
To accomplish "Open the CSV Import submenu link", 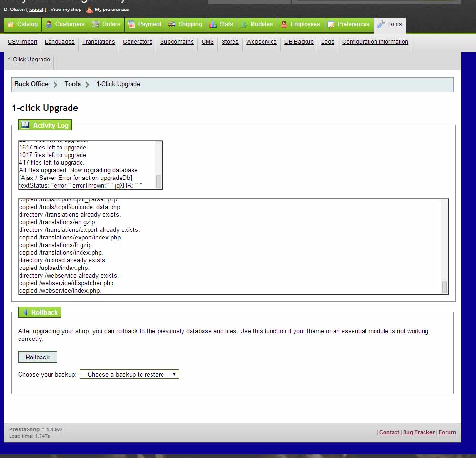I will 22,42.
